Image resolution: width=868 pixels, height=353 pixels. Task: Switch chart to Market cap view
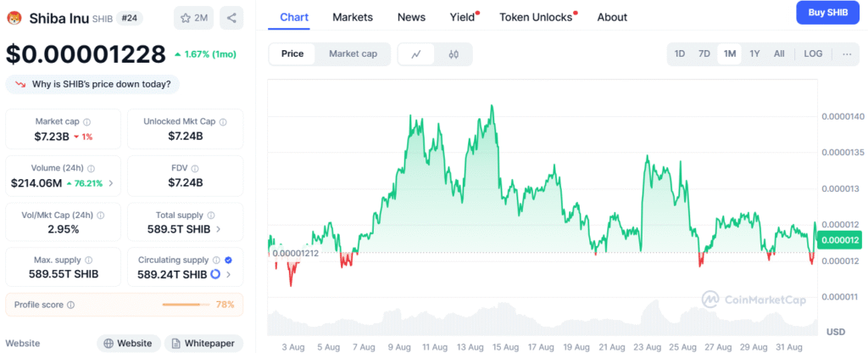353,54
